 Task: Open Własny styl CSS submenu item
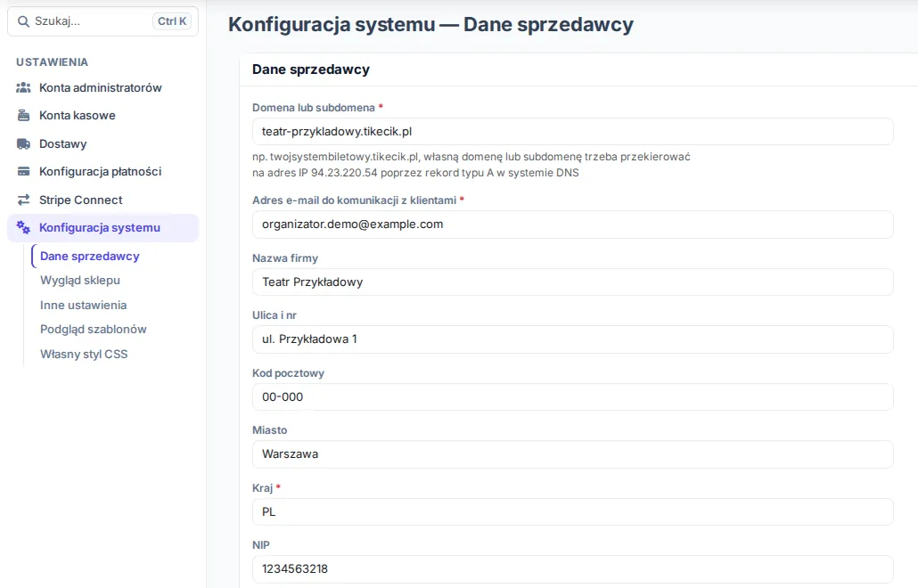[x=84, y=354]
